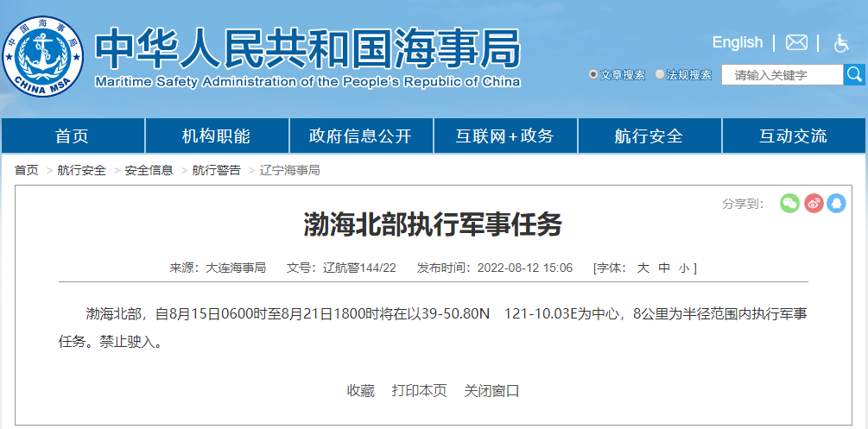Screen dimensions: 868x429
Task: Open the 航行安全 navigation tab
Action: [x=649, y=136]
